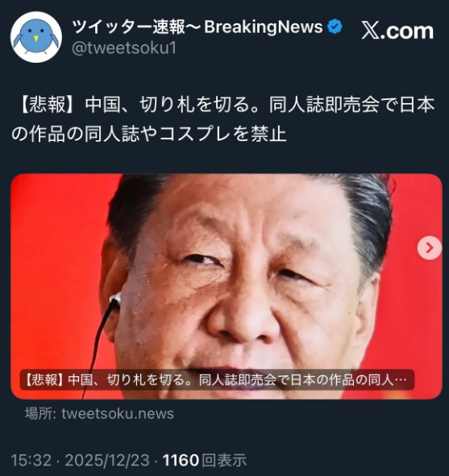The image size is (449, 476).
Task: Open the ツイッター速報〜 BreakingNews display name
Action: 197,27
